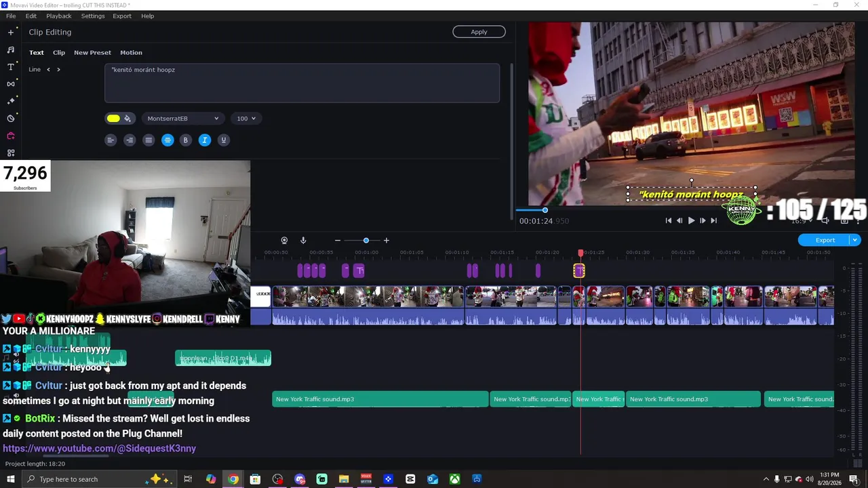868x488 pixels.
Task: Click the timeline zoom slider handle
Action: [x=366, y=241]
